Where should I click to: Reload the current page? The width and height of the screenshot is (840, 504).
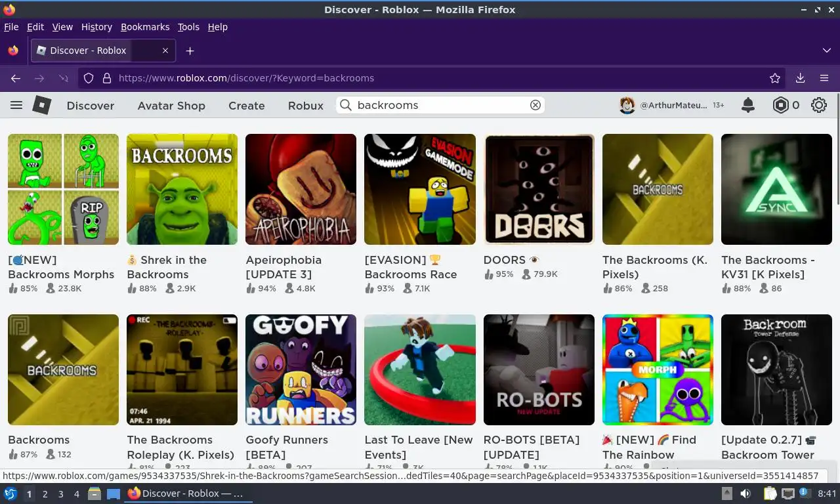(x=63, y=78)
